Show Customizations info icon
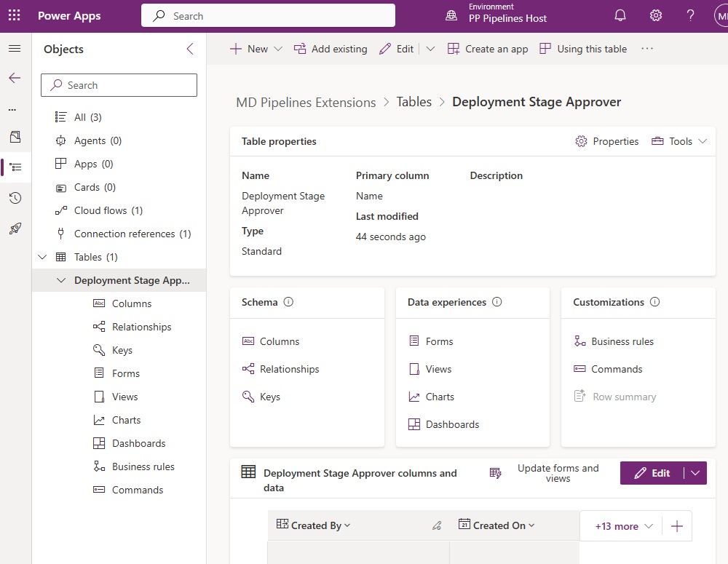 pos(654,302)
